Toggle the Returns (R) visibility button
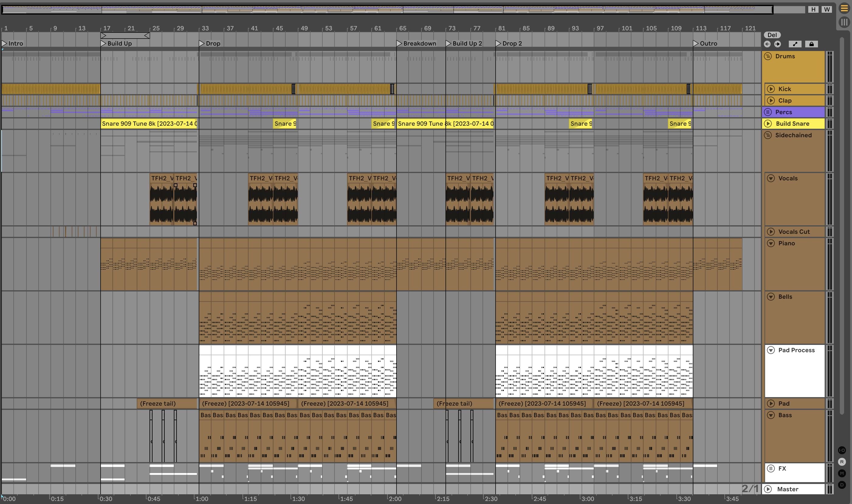The image size is (852, 504). tap(842, 462)
